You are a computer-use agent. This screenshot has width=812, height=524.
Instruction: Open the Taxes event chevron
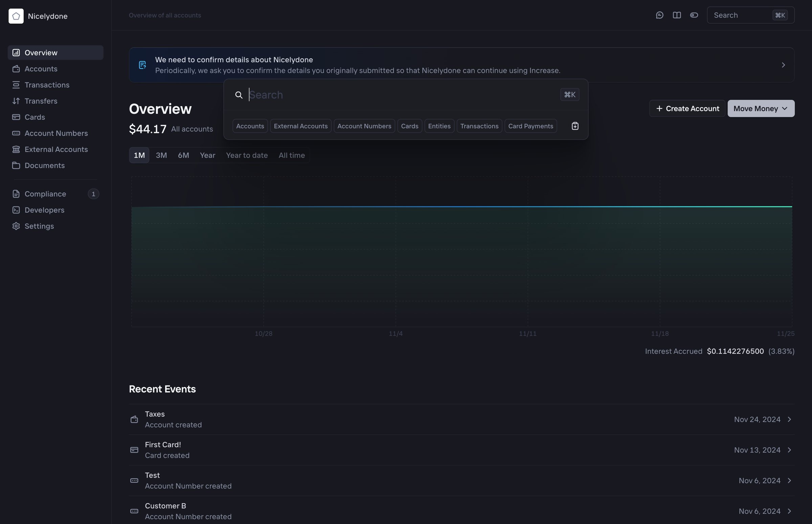click(x=790, y=419)
